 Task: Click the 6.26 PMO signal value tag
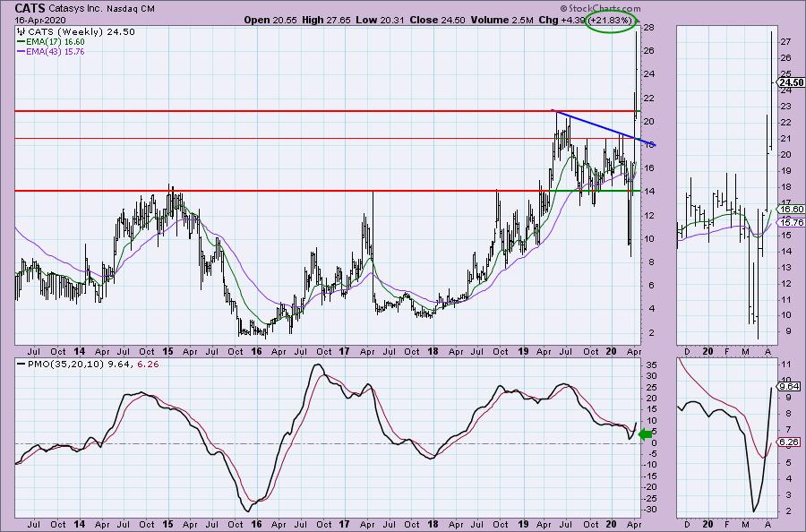tap(790, 442)
